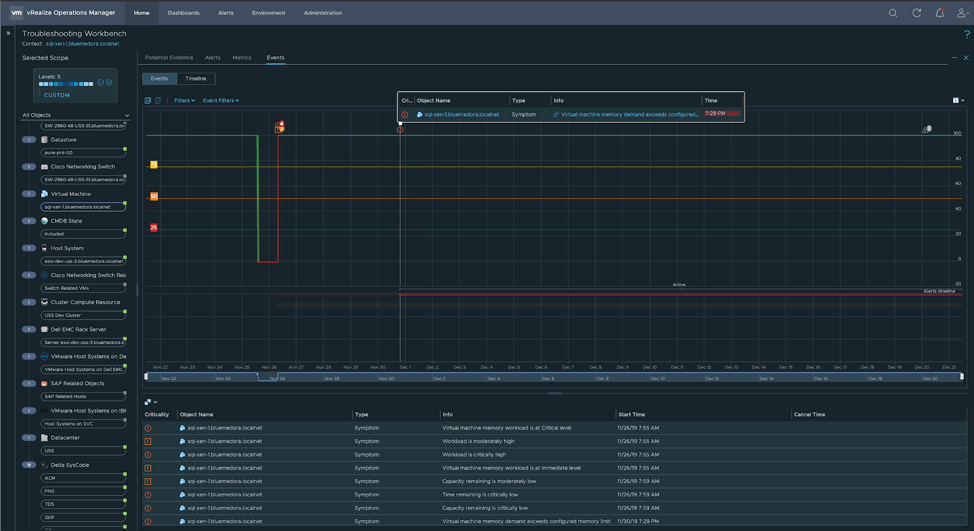Open the Home menu
This screenshot has height=531, width=974.
[x=142, y=12]
